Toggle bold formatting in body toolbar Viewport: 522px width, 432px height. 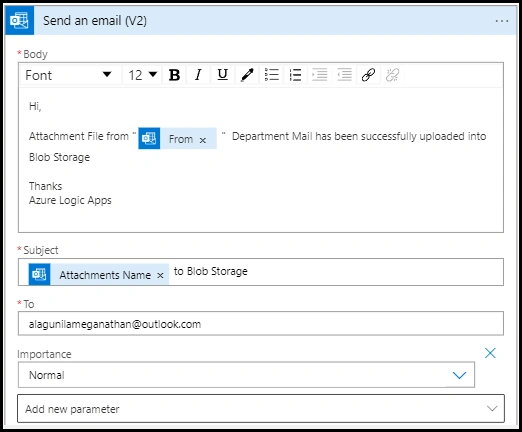click(x=174, y=75)
